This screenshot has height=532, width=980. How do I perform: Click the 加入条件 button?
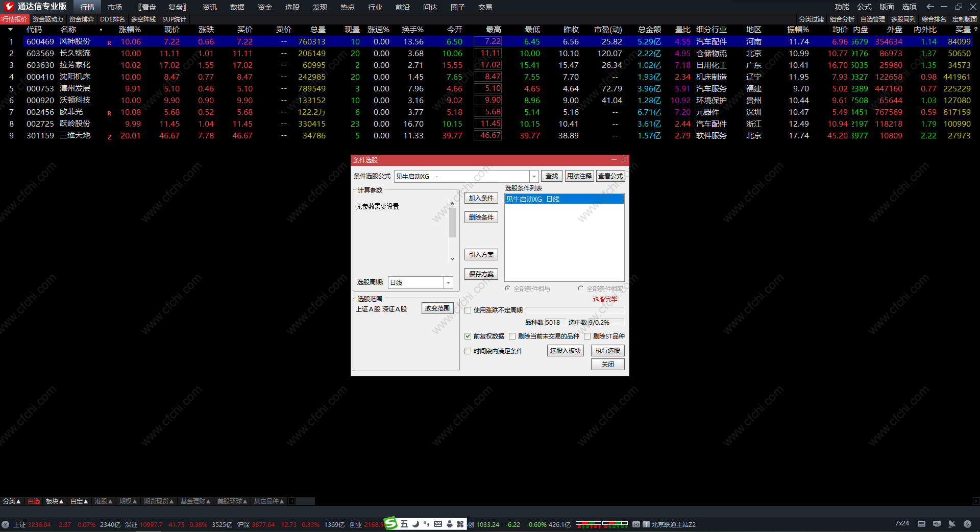click(481, 198)
